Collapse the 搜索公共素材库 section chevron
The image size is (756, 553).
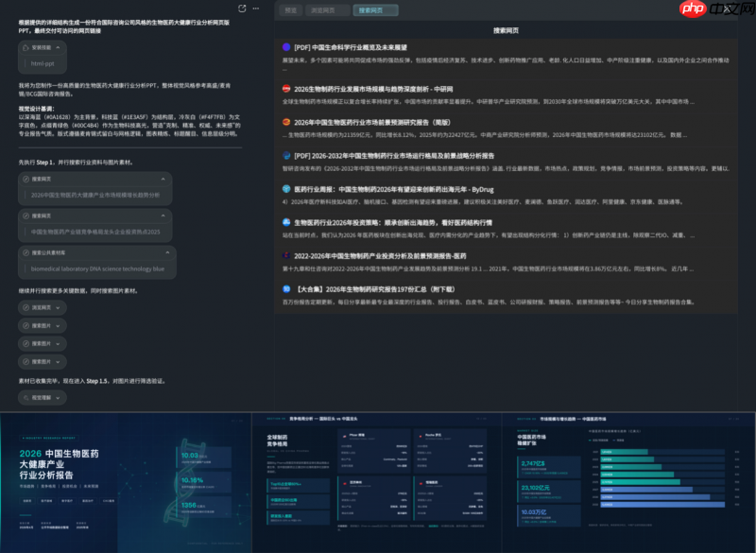point(167,252)
